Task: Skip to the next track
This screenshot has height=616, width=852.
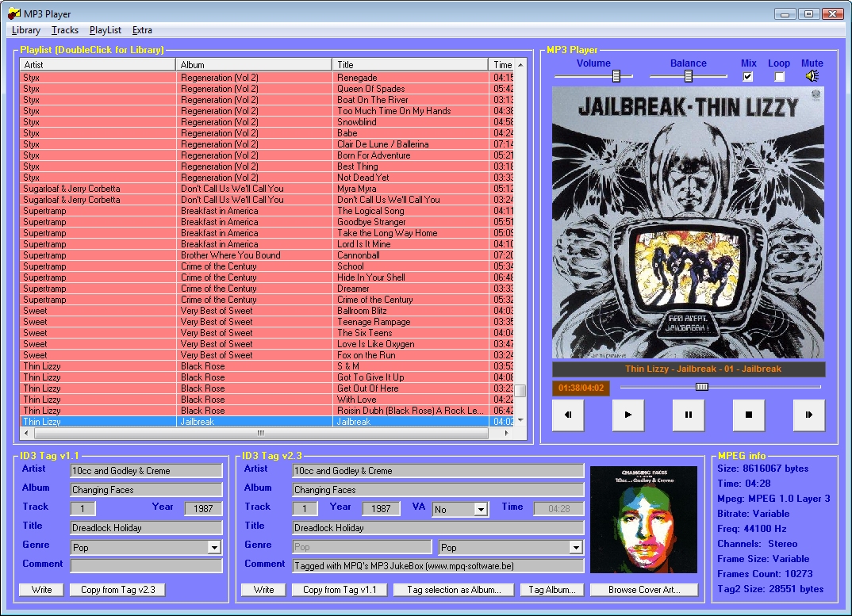Action: pyautogui.click(x=808, y=415)
